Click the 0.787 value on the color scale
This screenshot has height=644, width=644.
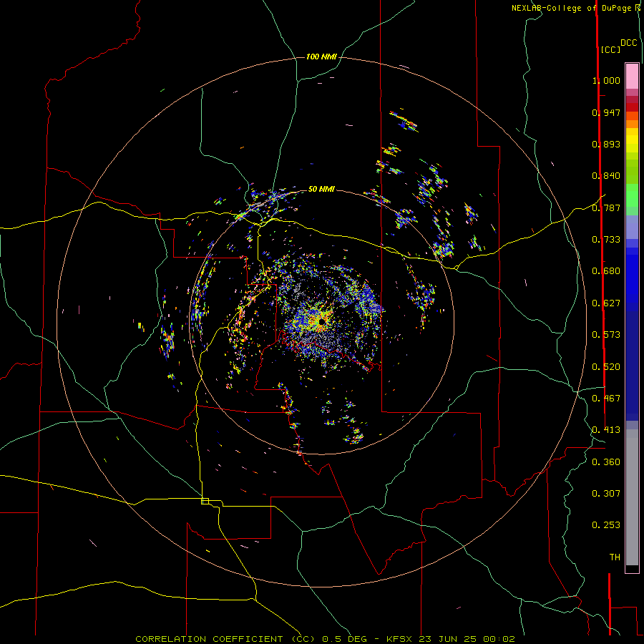pyautogui.click(x=606, y=208)
